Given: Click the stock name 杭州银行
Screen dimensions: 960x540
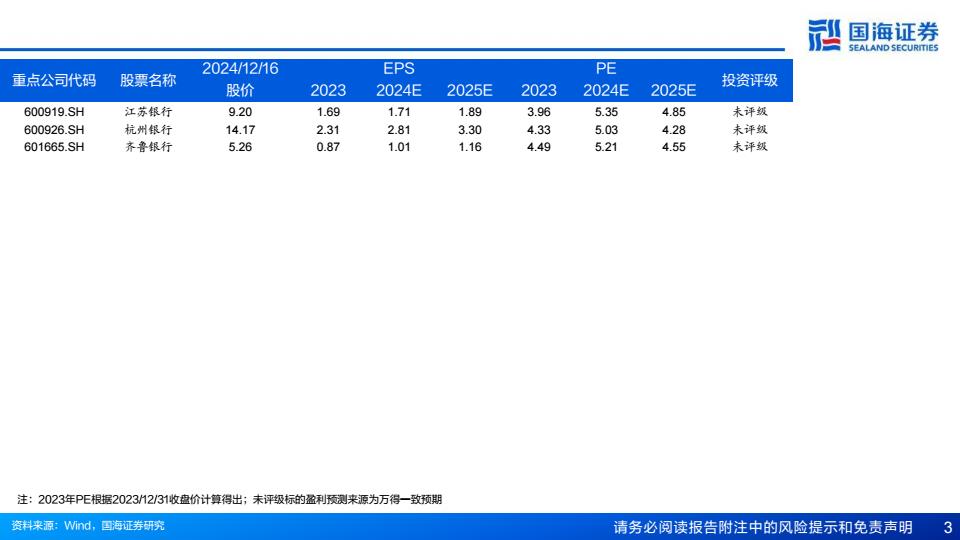Looking at the screenshot, I should (x=148, y=130).
